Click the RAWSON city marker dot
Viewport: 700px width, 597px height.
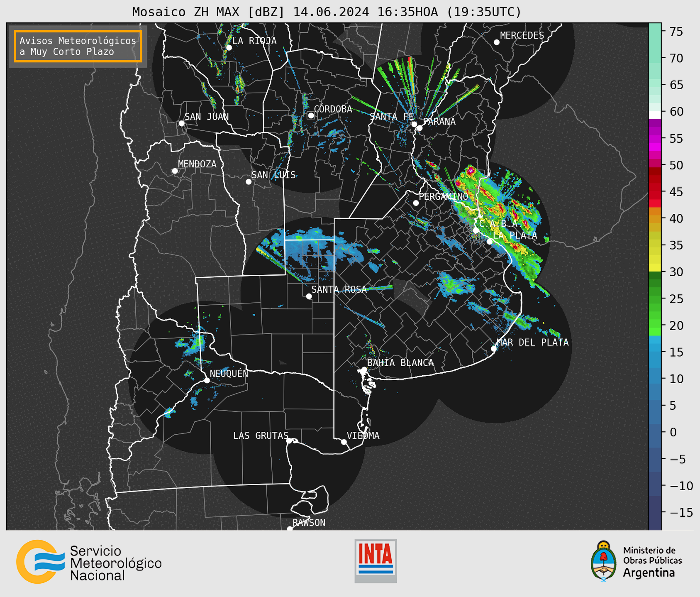point(290,529)
